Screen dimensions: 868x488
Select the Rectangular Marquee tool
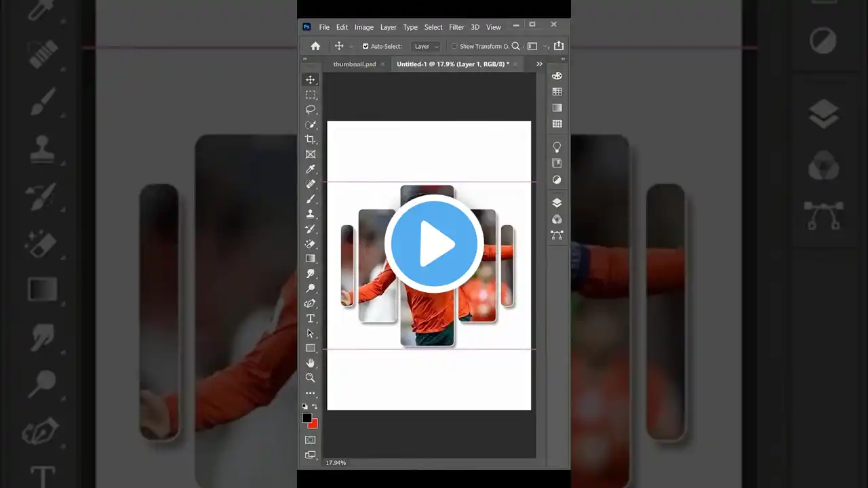pos(311,95)
